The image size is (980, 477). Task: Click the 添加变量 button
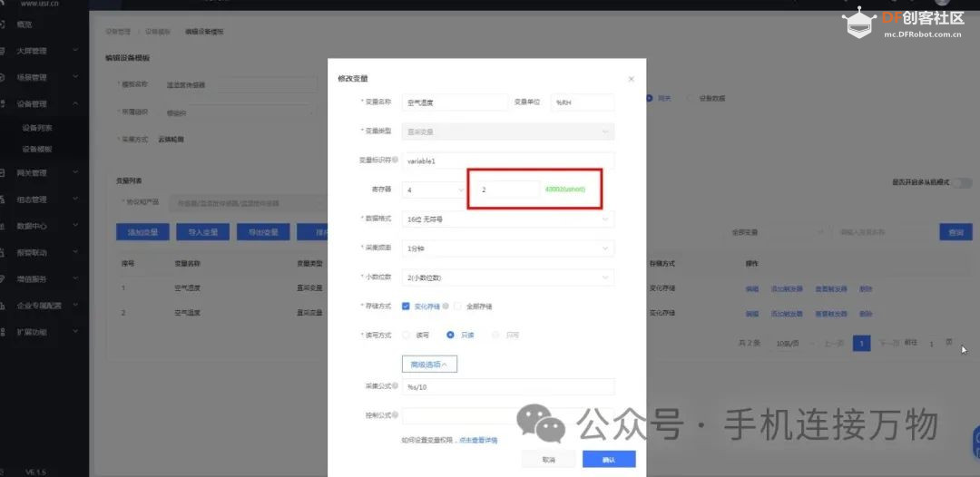point(142,232)
